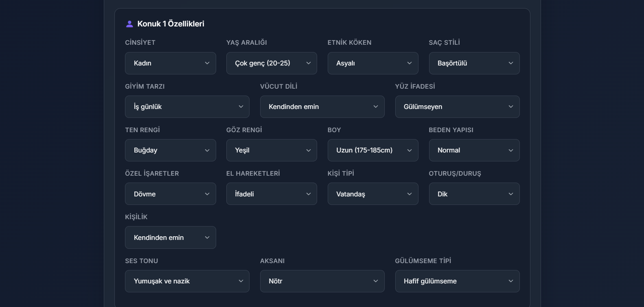Open the Gülümseme Tipi dropdown showing Hafif gülümseme
This screenshot has height=307, width=644.
click(x=458, y=281)
